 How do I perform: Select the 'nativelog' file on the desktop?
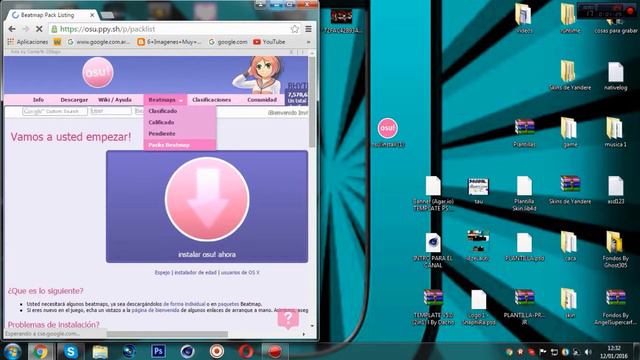[x=616, y=76]
